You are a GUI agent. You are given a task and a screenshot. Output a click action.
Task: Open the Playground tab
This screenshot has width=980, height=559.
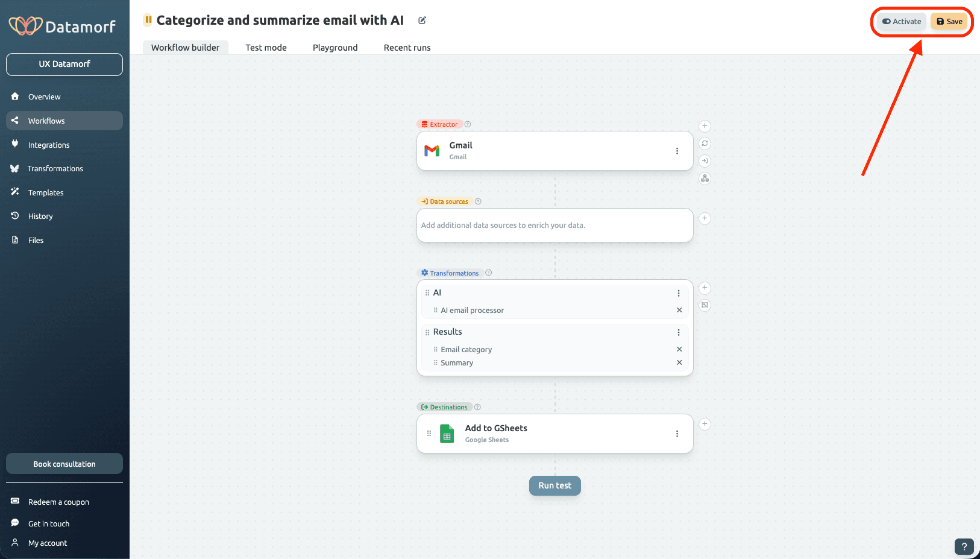tap(335, 48)
